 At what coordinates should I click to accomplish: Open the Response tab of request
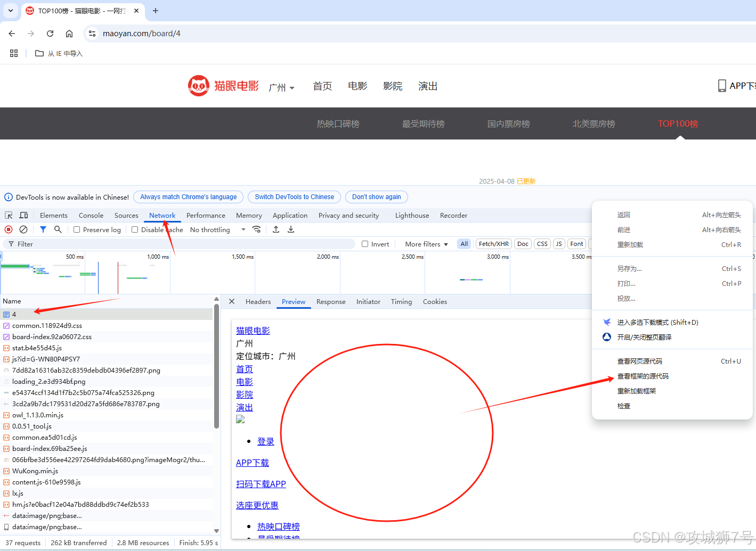click(331, 301)
